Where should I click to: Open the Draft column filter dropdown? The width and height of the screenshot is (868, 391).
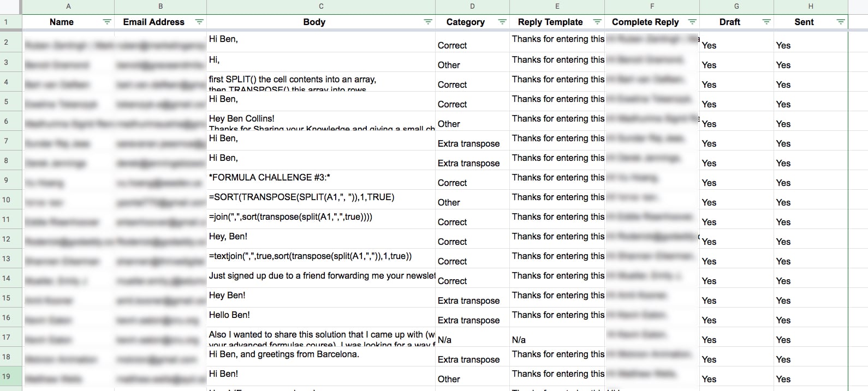[x=766, y=22]
